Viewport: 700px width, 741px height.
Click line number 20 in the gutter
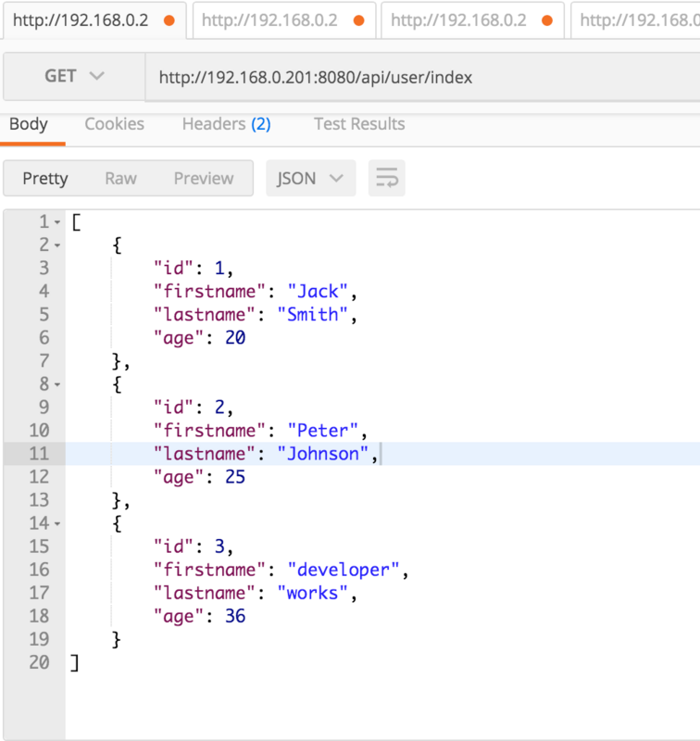tap(39, 662)
